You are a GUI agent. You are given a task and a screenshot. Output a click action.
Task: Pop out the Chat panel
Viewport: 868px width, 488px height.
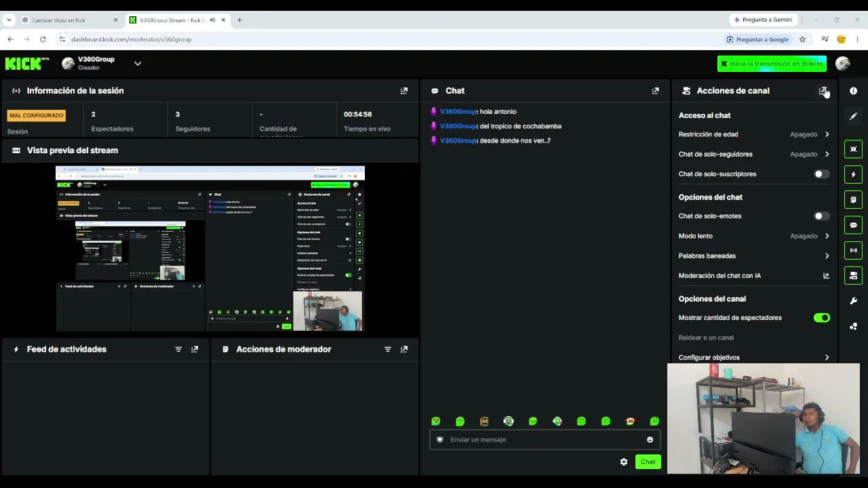[655, 91]
